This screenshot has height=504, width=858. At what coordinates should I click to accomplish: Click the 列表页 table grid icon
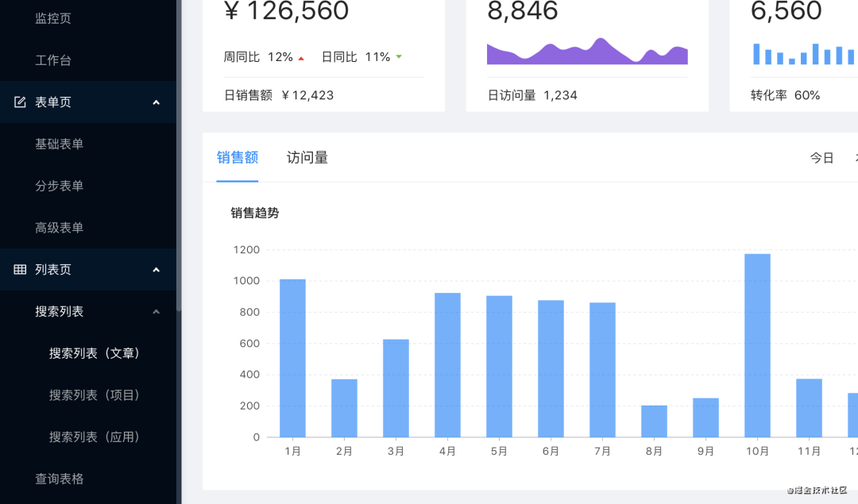tap(20, 270)
